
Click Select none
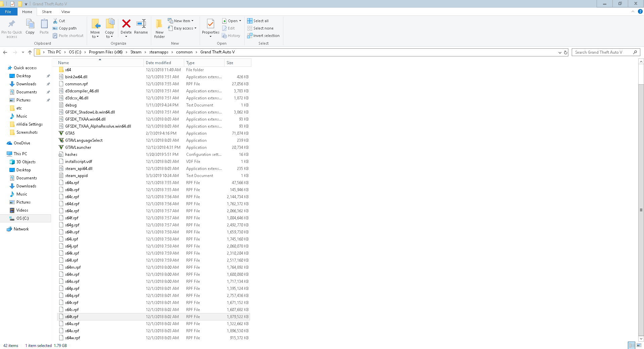260,28
